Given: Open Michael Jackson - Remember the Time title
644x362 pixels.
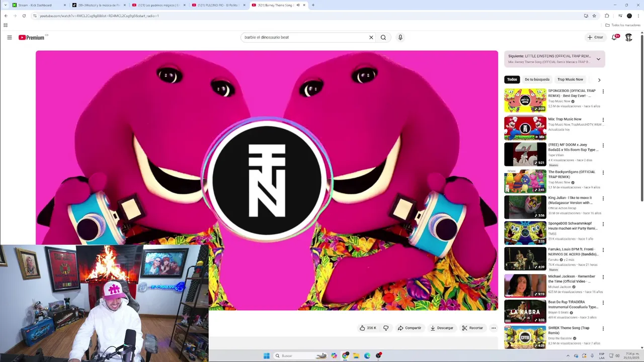Looking at the screenshot, I should [x=572, y=279].
